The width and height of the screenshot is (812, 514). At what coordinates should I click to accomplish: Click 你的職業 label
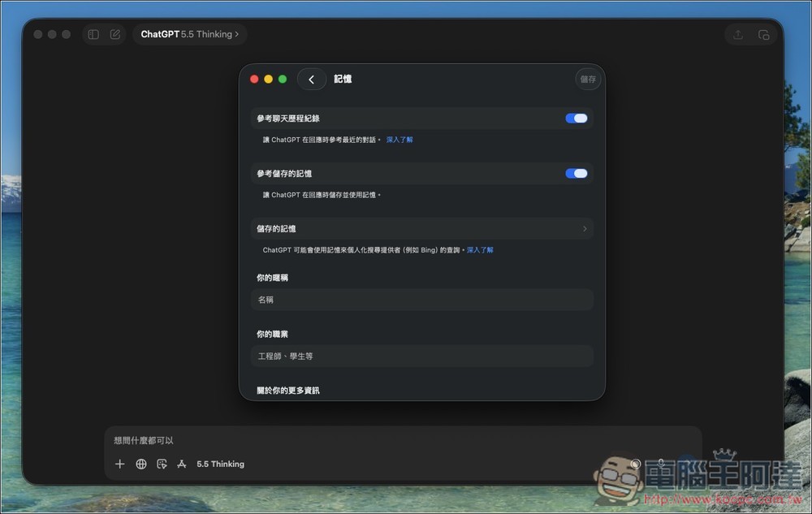click(272, 335)
